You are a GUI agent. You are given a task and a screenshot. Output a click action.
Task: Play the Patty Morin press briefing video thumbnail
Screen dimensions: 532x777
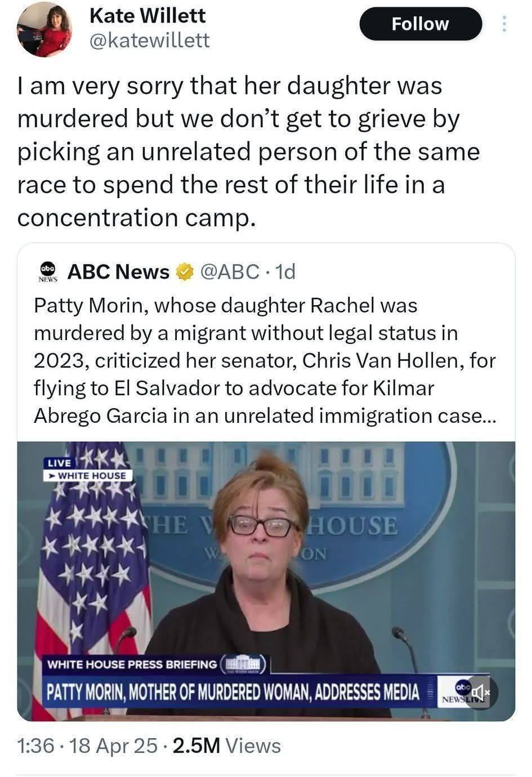[265, 574]
